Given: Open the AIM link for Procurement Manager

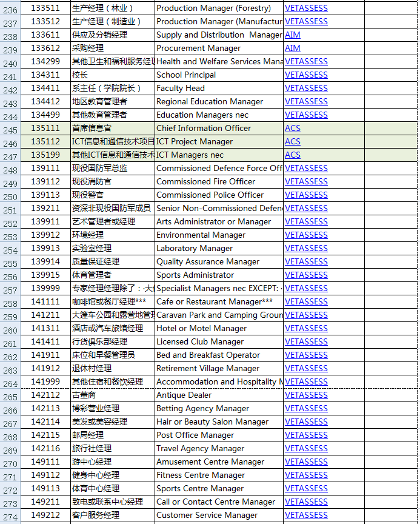Looking at the screenshot, I should point(293,48).
